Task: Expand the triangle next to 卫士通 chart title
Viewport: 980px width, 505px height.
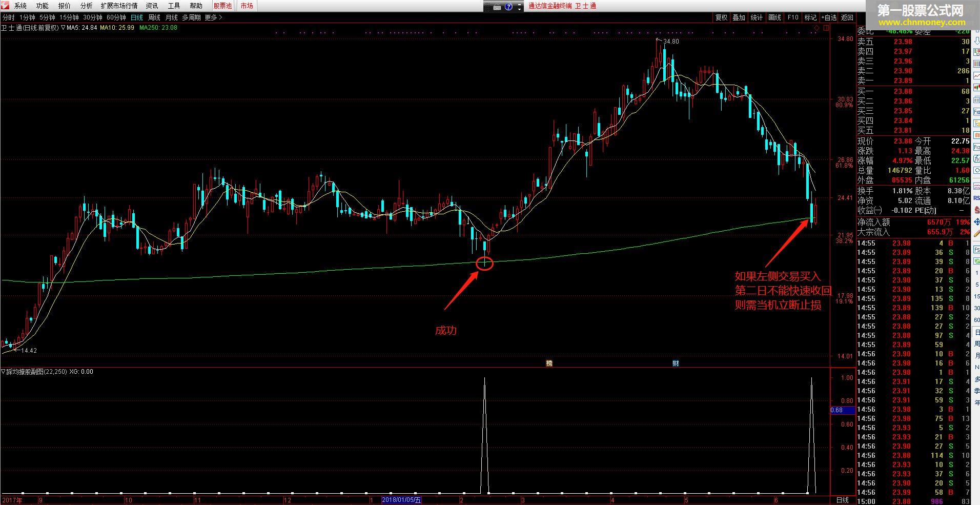Action: click(x=63, y=28)
